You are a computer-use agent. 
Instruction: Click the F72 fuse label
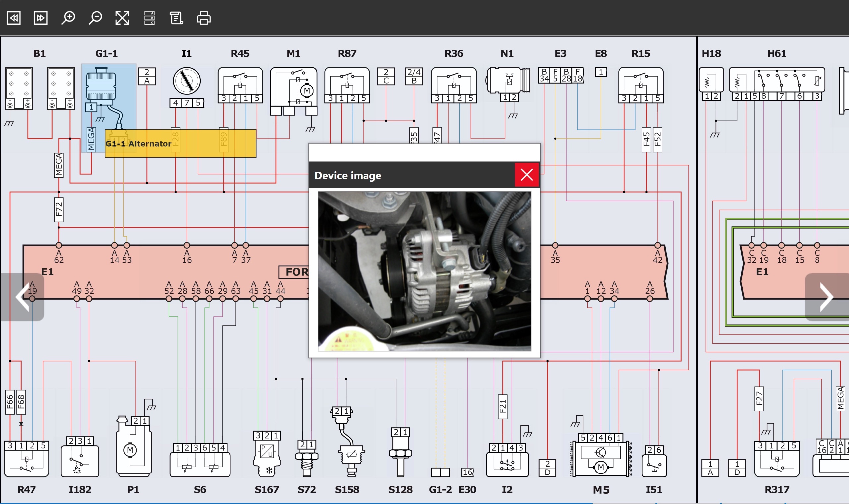click(x=59, y=210)
